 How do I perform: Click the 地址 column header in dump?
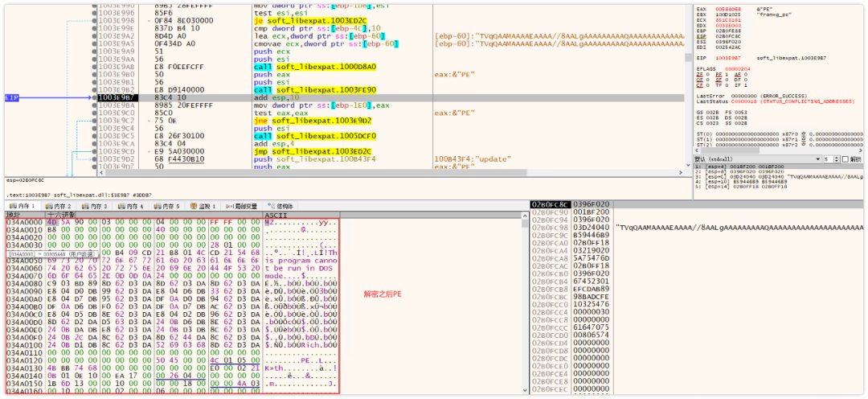[26, 215]
